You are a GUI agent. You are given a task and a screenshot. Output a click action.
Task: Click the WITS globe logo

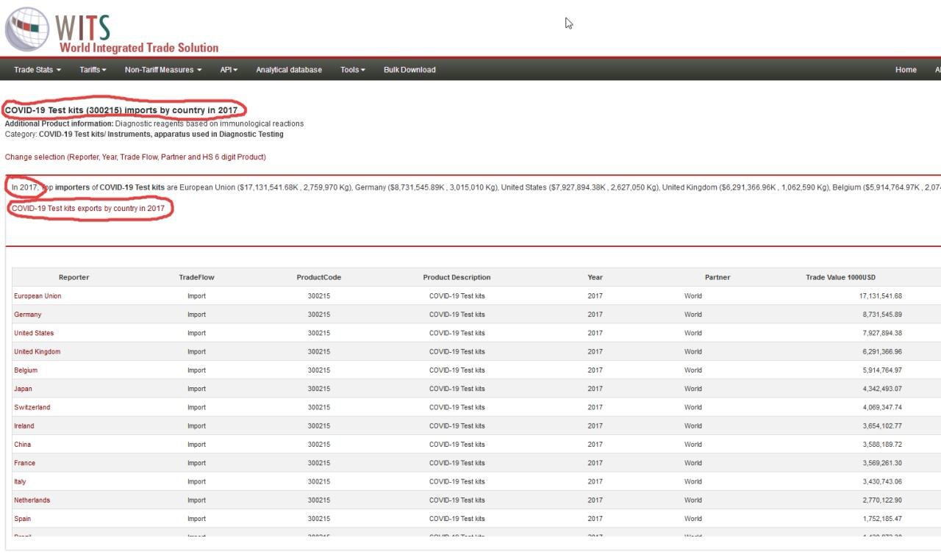tap(26, 29)
